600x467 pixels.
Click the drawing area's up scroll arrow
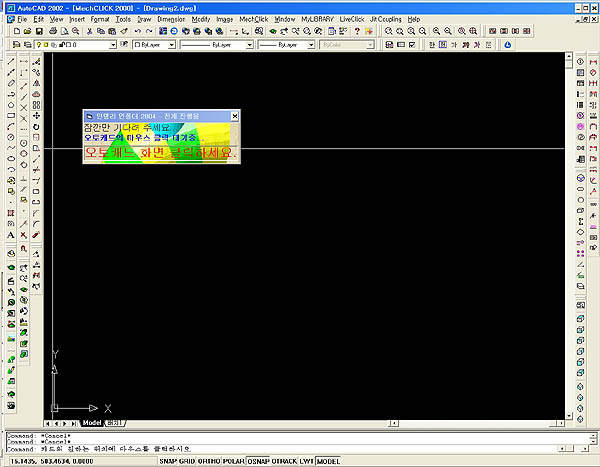click(569, 57)
